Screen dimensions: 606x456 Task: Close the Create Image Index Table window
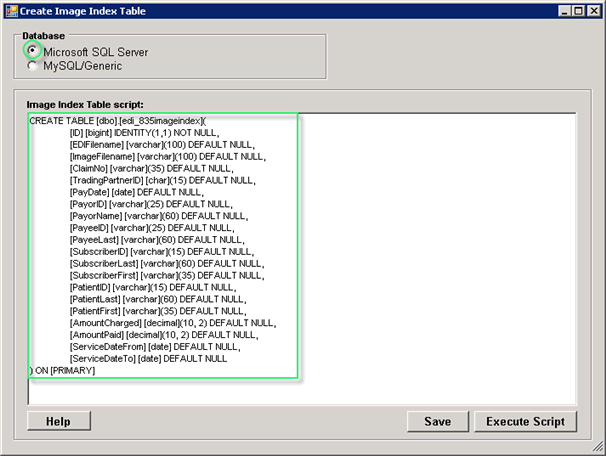592,10
